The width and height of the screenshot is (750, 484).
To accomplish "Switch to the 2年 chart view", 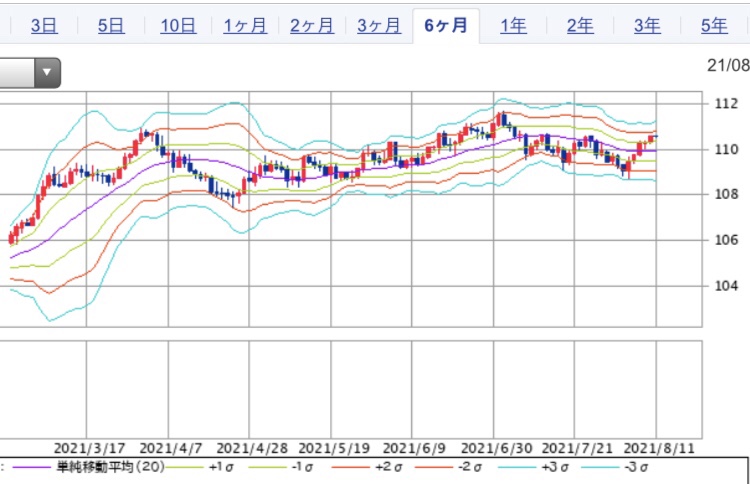I will pyautogui.click(x=580, y=26).
